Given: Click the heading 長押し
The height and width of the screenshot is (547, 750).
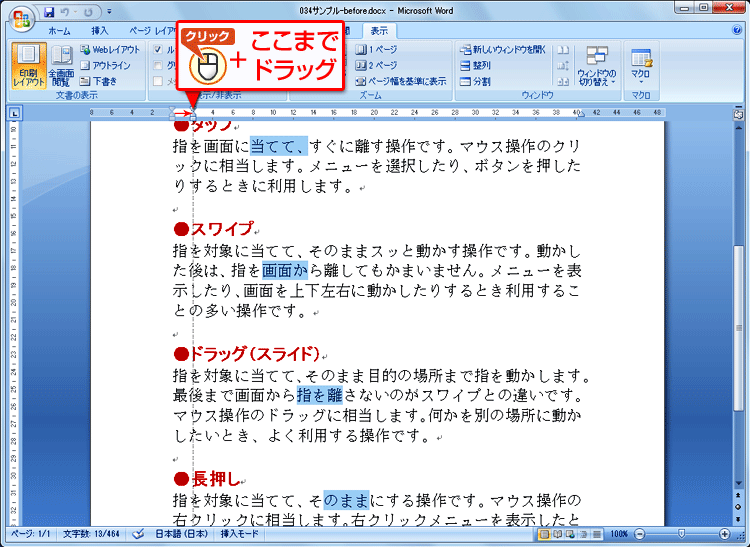Looking at the screenshot, I should click(207, 478).
